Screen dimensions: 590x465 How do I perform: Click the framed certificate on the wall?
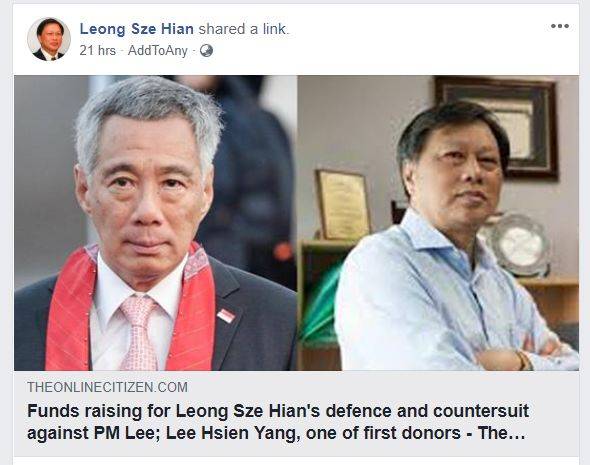tap(497, 128)
